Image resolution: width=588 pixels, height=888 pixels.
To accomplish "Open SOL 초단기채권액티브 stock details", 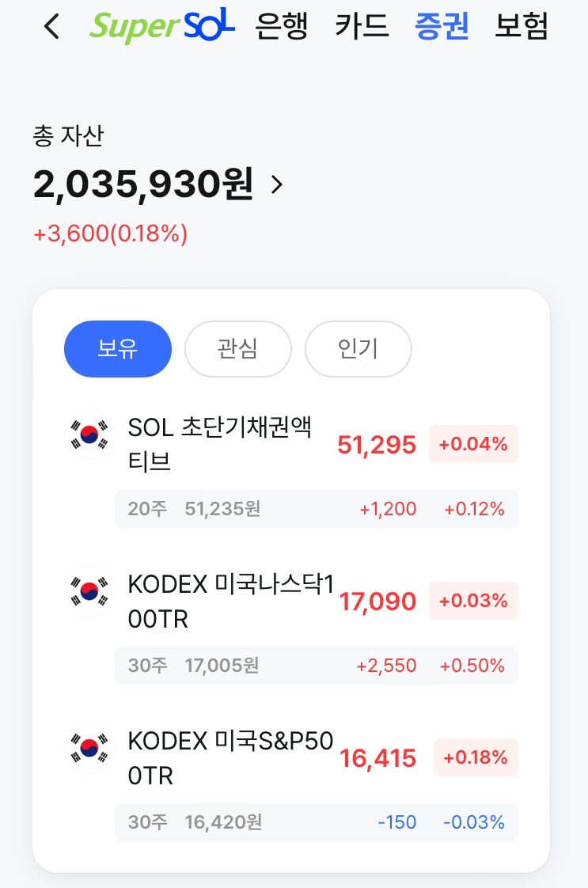I will pyautogui.click(x=220, y=444).
